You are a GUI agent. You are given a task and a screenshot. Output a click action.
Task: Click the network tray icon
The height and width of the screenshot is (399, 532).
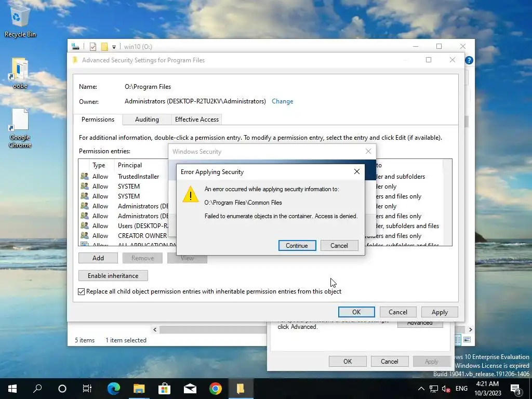[x=434, y=389]
